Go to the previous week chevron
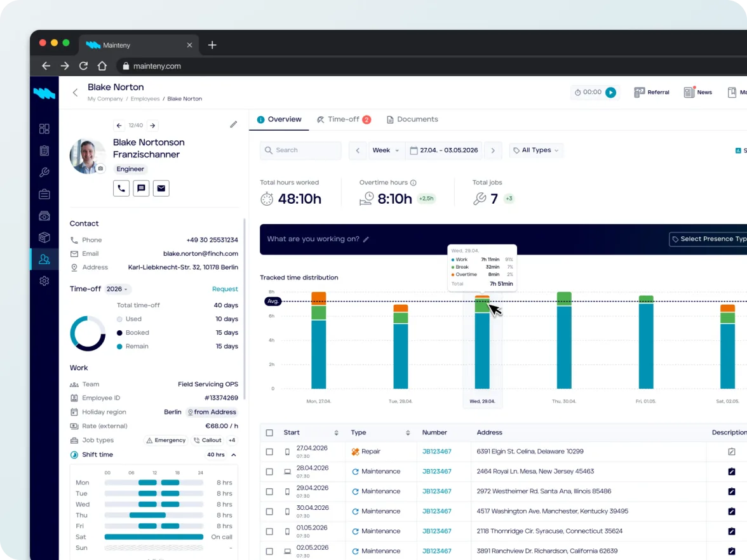This screenshot has width=747, height=560. coord(358,150)
